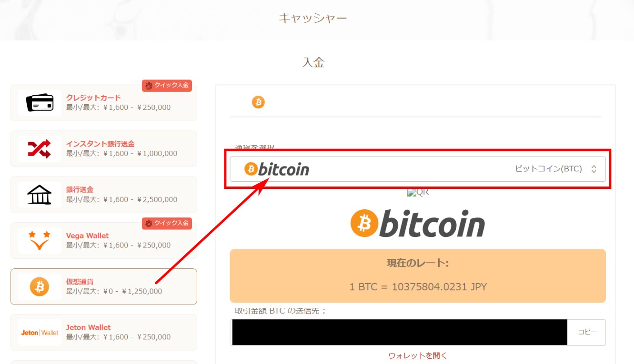Click the bitcoin logo inside currency selector
Viewport: 634px width, 364px height.
click(277, 169)
